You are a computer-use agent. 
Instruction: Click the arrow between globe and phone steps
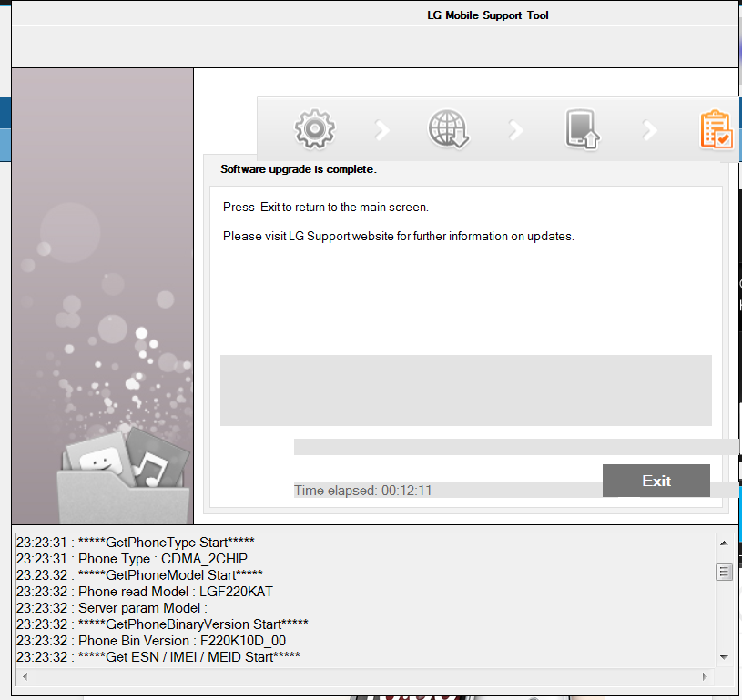pos(516,130)
